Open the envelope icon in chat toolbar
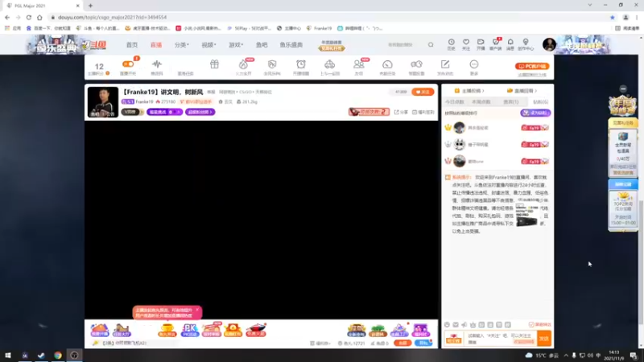 click(x=456, y=325)
